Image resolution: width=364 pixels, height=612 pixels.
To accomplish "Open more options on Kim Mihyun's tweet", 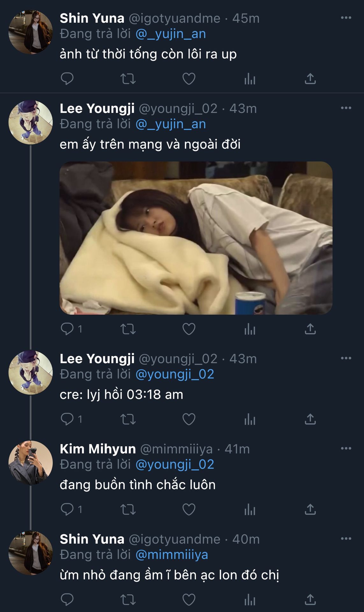I will pyautogui.click(x=346, y=448).
